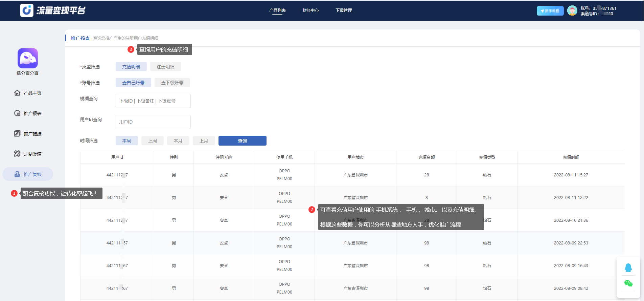Go to 定制渠道 in sidebar
The height and width of the screenshot is (301, 644).
32,154
